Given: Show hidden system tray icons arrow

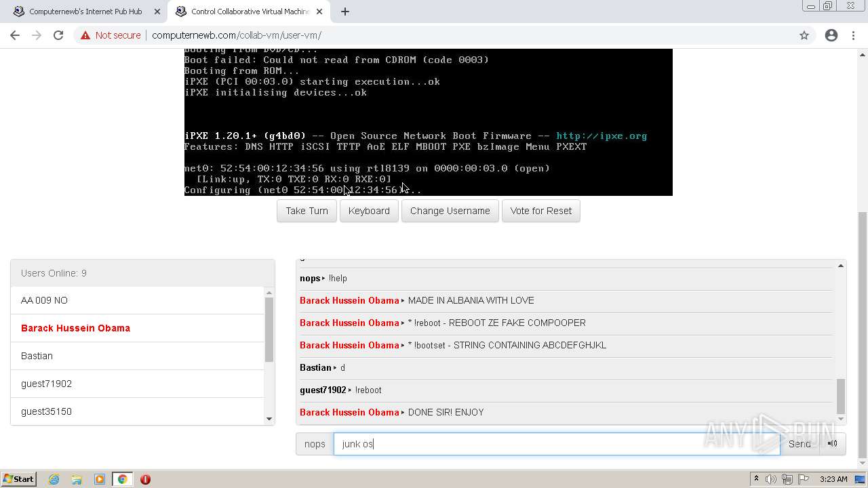Looking at the screenshot, I should pyautogui.click(x=756, y=479).
